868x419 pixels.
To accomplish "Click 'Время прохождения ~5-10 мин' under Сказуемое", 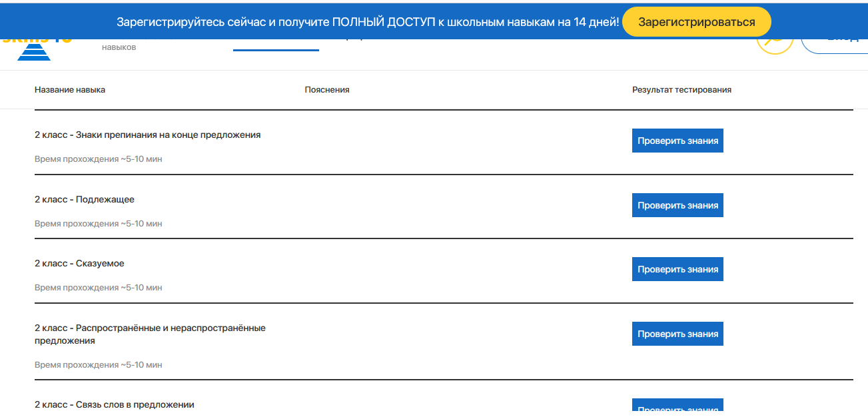I will [x=99, y=288].
